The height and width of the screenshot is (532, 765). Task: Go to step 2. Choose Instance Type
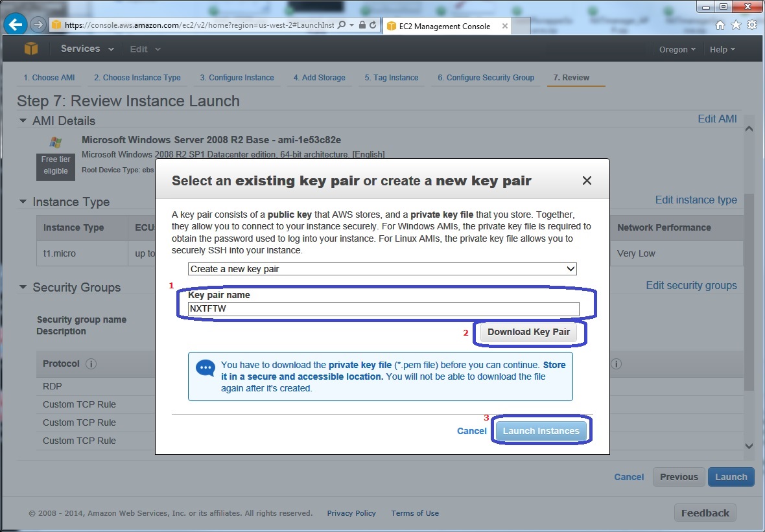(137, 78)
